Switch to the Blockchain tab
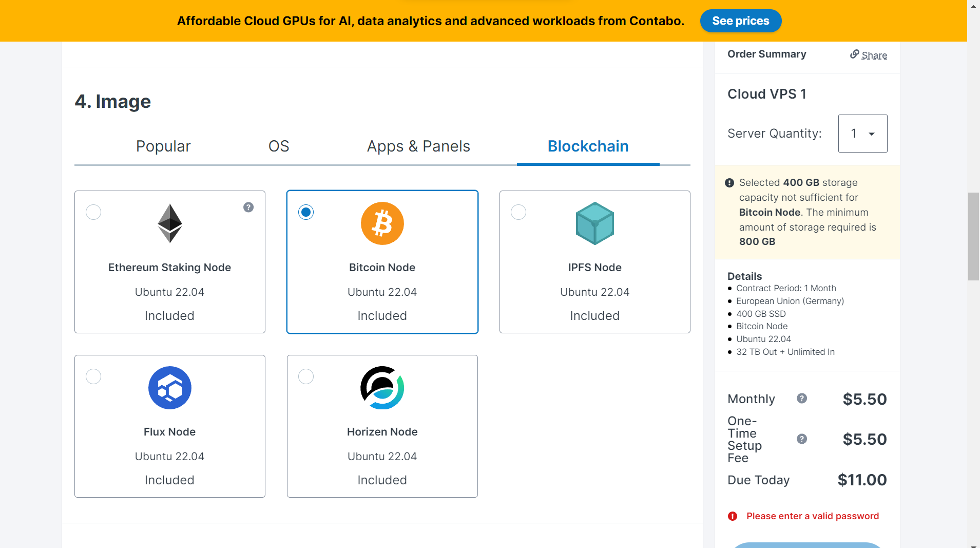 pos(588,146)
